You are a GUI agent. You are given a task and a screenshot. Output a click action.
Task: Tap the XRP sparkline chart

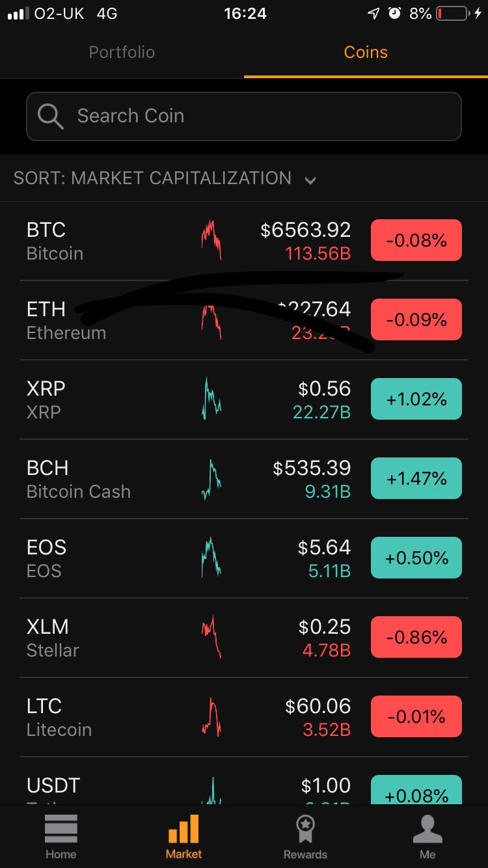[211, 399]
